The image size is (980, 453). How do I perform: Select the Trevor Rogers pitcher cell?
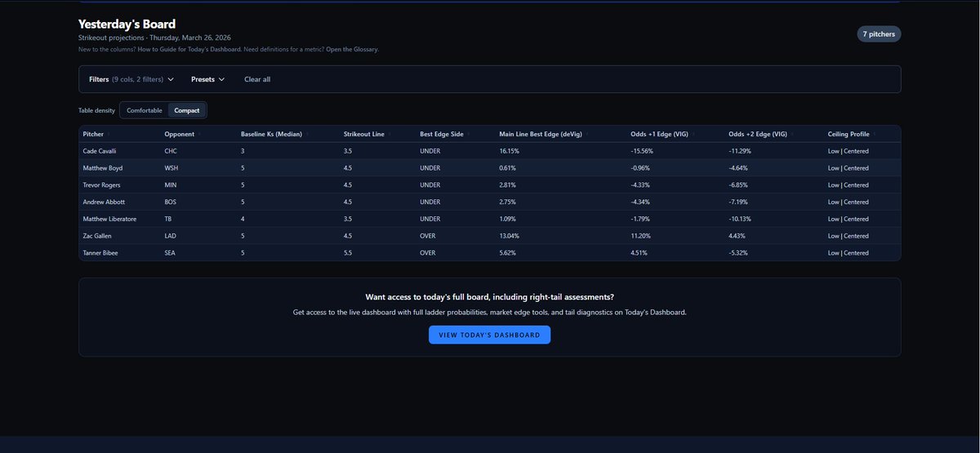[101, 185]
